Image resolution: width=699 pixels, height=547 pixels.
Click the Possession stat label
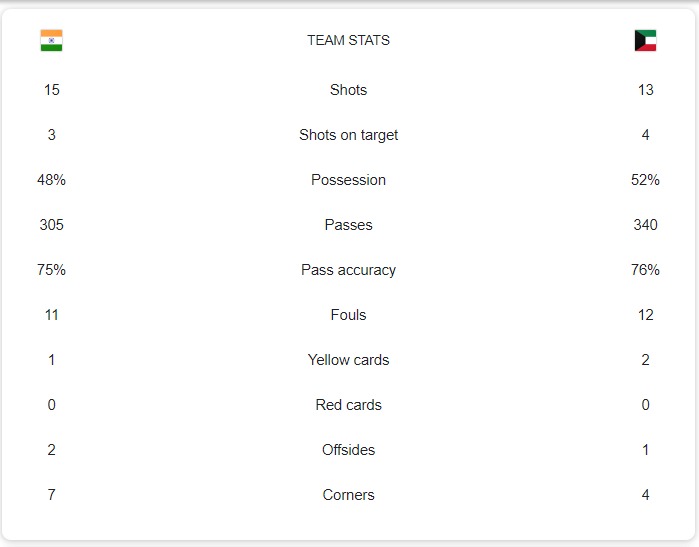pos(348,180)
